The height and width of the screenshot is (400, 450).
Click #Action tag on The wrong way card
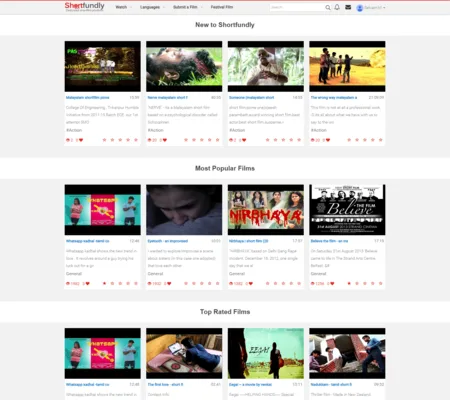point(319,130)
